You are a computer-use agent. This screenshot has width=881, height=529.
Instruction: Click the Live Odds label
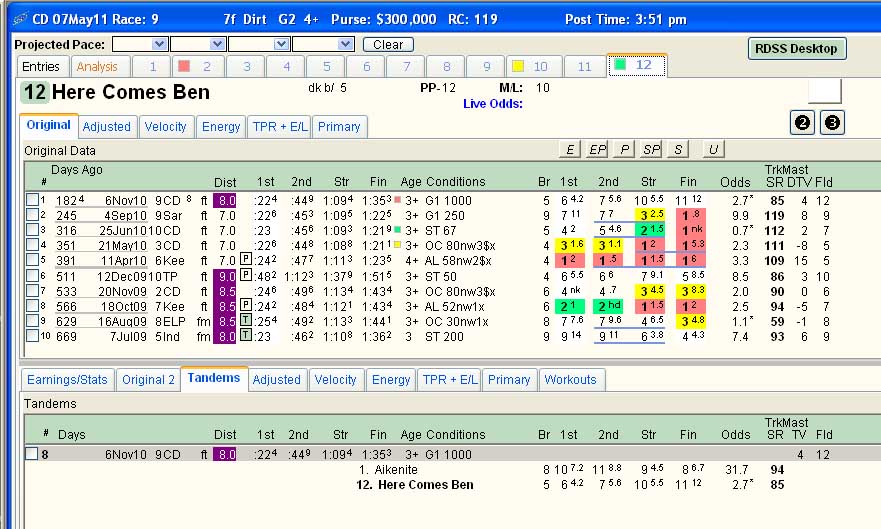pyautogui.click(x=493, y=103)
